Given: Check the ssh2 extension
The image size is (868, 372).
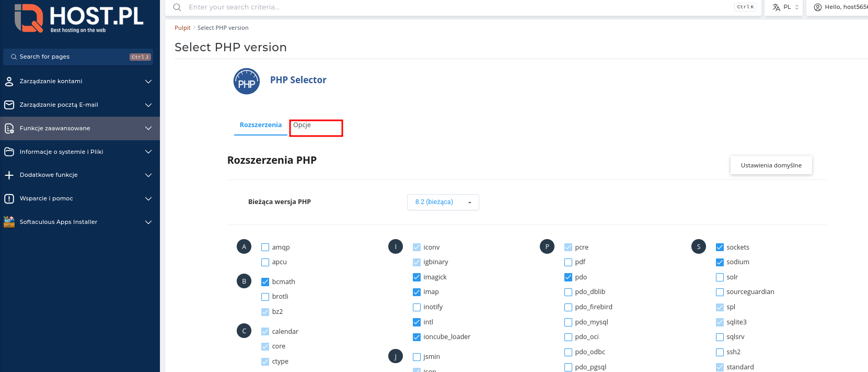Looking at the screenshot, I should pos(720,352).
